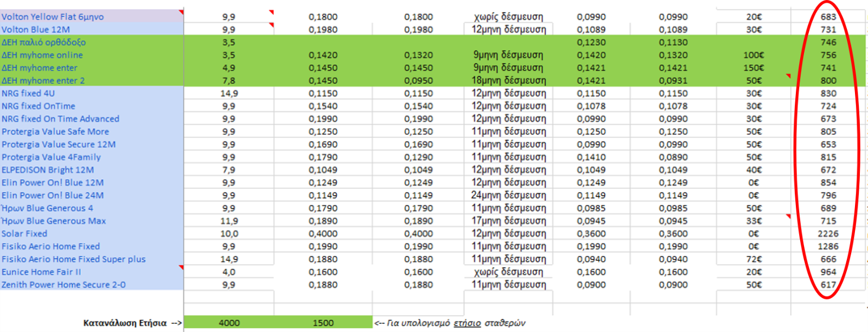Image resolution: width=868 pixels, height=332 pixels.
Task: Select Protergia Value 4Family cell
Action: pyautogui.click(x=92, y=157)
